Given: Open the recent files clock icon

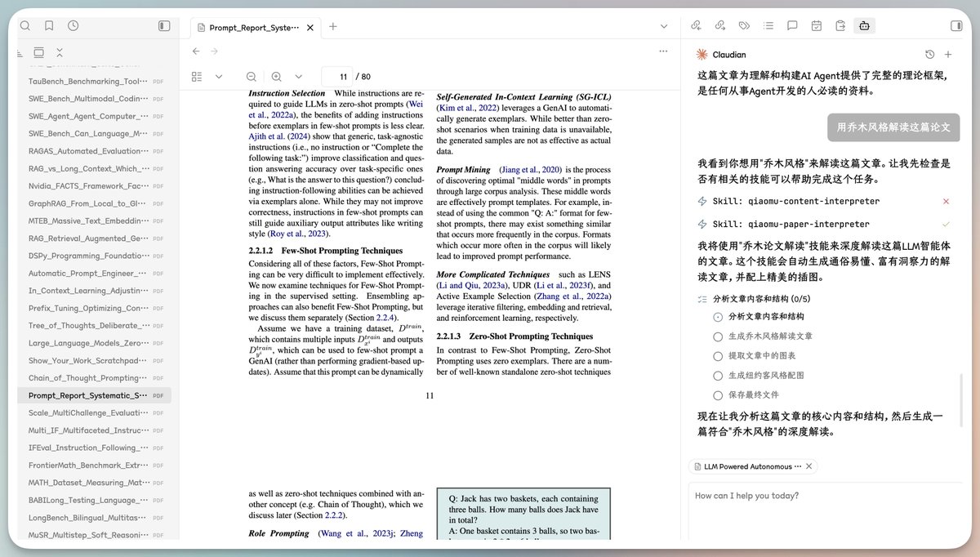Looking at the screenshot, I should 73,26.
